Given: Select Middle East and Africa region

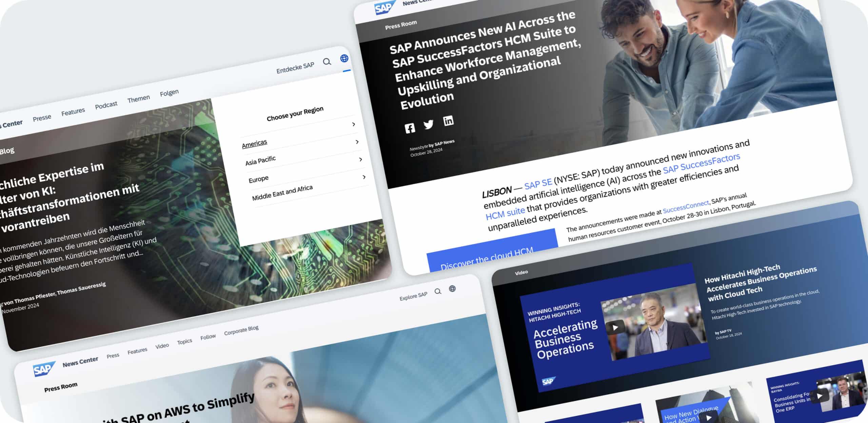Looking at the screenshot, I should point(282,192).
